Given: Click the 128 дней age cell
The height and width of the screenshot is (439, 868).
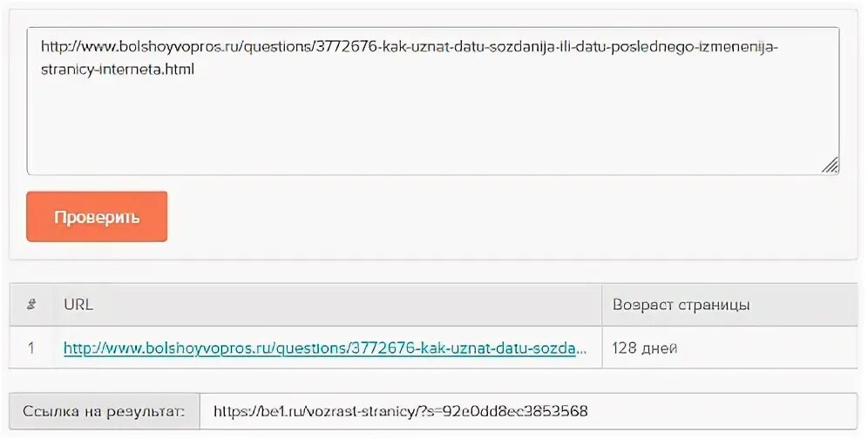Looking at the screenshot, I should pyautogui.click(x=645, y=348).
